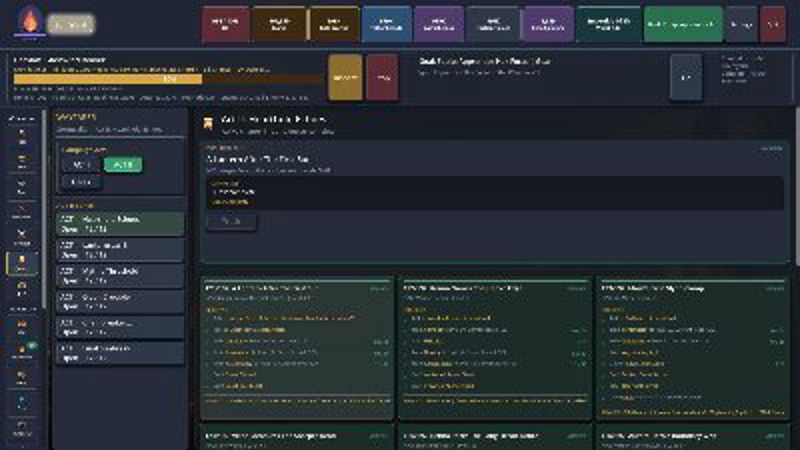
Task: Select the dark filter button beside the green one
Action: pos(81,165)
